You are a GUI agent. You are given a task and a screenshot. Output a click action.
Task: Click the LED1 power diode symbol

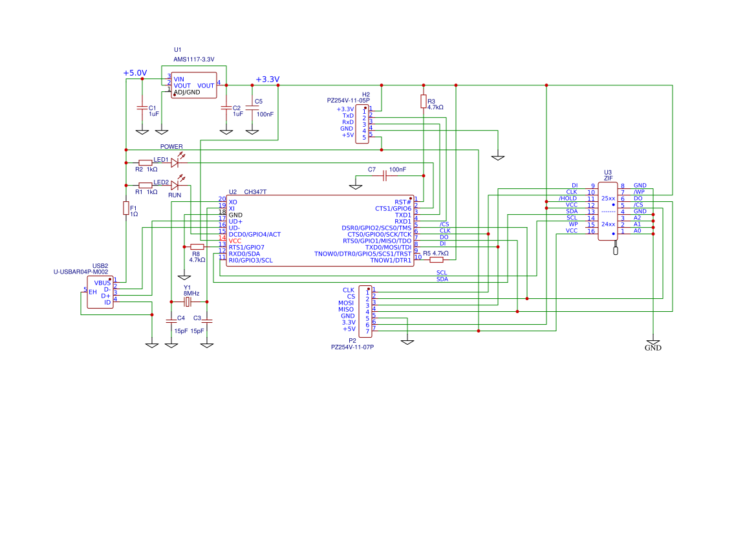(175, 162)
